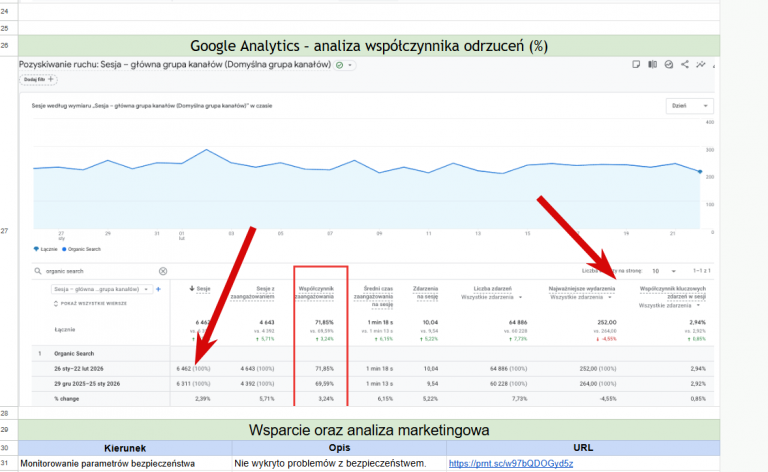Click the chart data point at the line's end
This screenshot has width=768, height=472.
[x=700, y=172]
